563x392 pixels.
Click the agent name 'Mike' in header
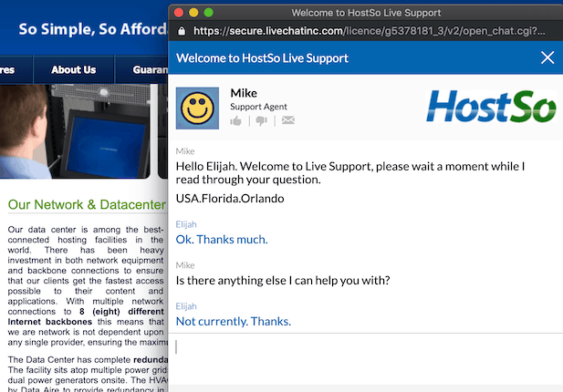coord(244,93)
